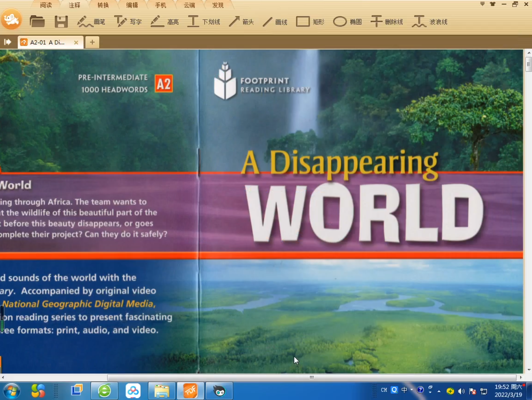Select the 箭头 arrow annotation tool
This screenshot has height=400, width=532.
[241, 22]
